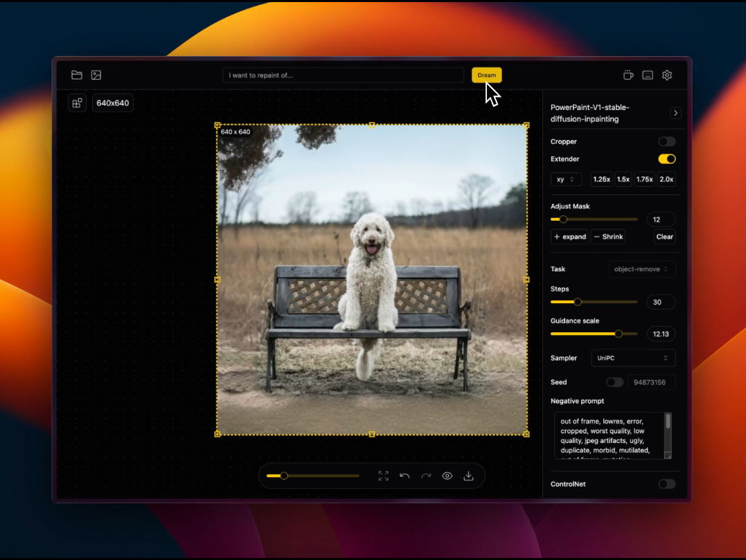Viewport: 746px width, 560px height.
Task: Click the Guidance scale slider
Action: (x=594, y=334)
